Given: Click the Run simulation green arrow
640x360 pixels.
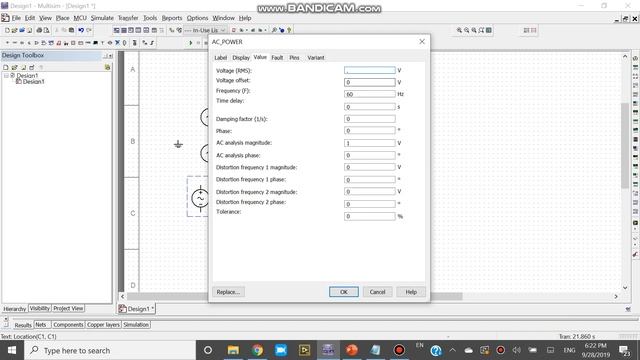Looking at the screenshot, I should [190, 42].
